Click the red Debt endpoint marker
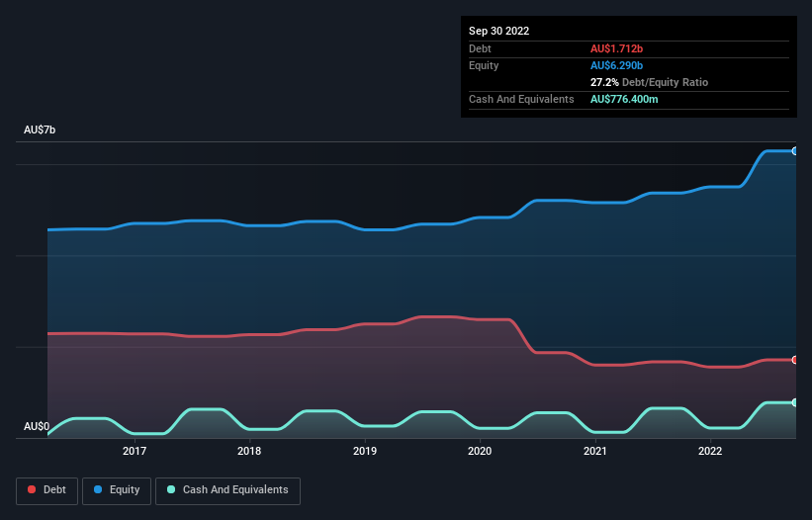This screenshot has height=520, width=812. (x=795, y=360)
